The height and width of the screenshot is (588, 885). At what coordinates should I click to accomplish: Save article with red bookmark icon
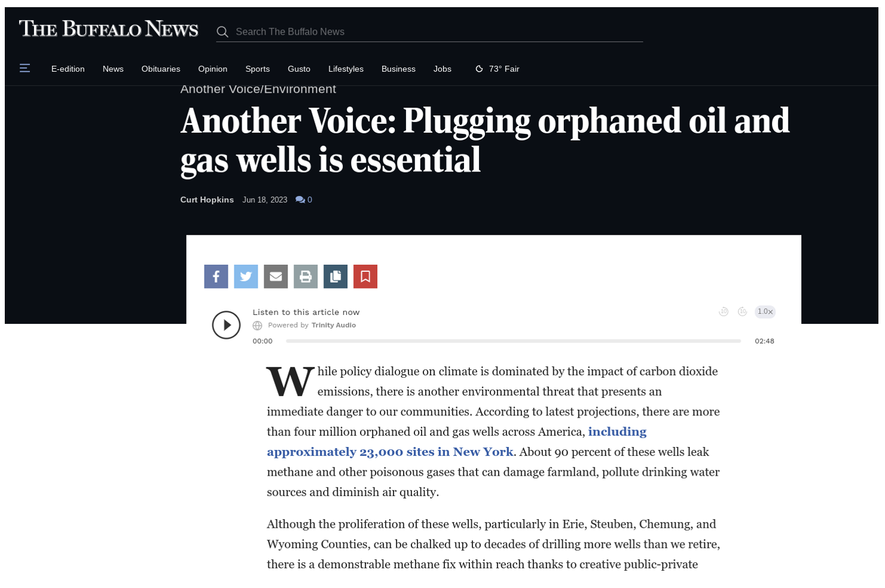pyautogui.click(x=365, y=277)
